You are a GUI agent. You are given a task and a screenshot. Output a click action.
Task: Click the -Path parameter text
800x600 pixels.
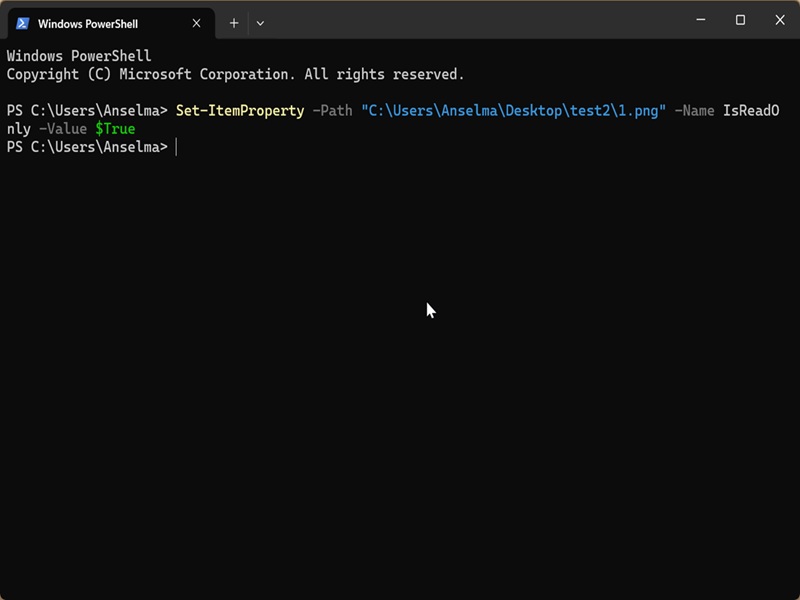[x=332, y=111]
